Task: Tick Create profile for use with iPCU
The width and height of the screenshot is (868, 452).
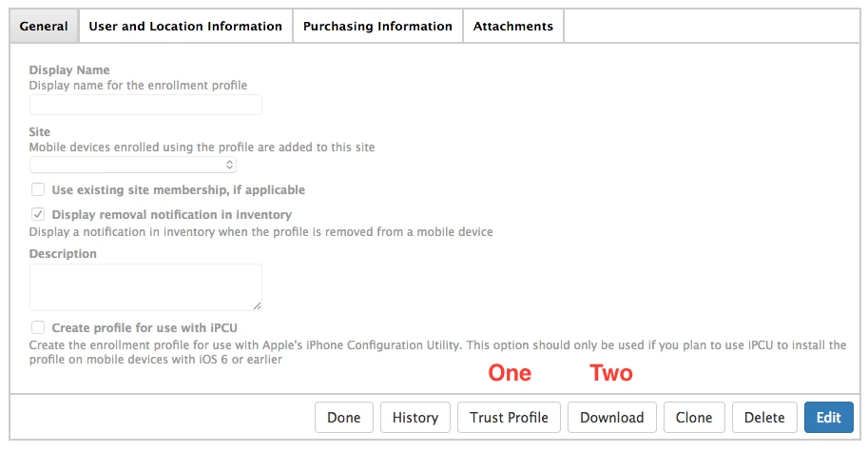Action: pyautogui.click(x=38, y=327)
